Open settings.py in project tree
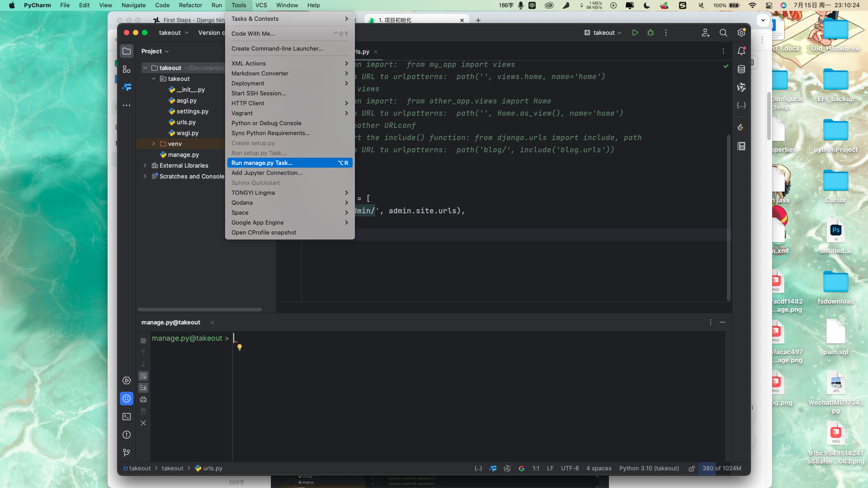868x488 pixels. click(192, 111)
